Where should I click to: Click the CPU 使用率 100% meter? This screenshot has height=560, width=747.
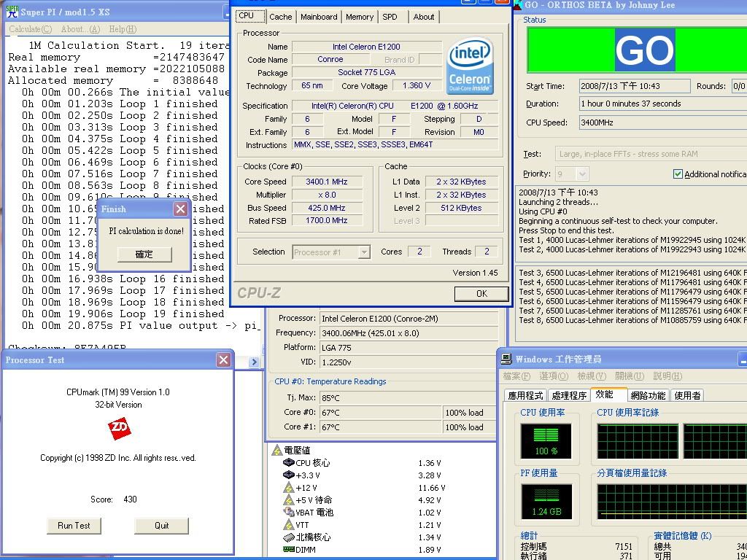(546, 441)
